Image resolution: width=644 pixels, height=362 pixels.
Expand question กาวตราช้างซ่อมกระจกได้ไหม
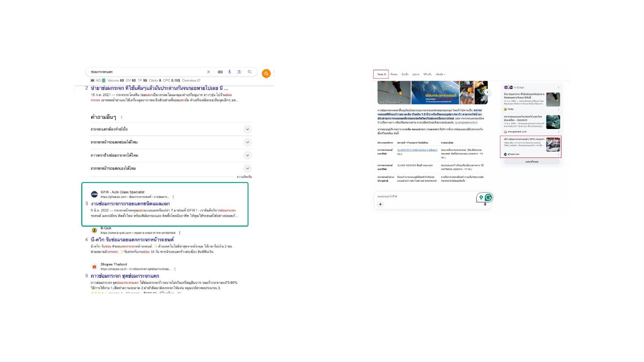(x=171, y=155)
